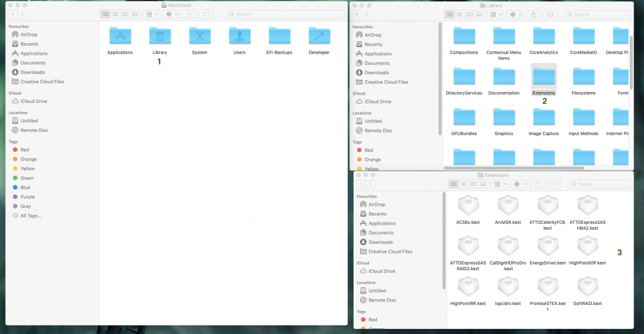Screen dimensions: 644x334
Task: Open the DirectoryServices folder
Action: [x=464, y=77]
